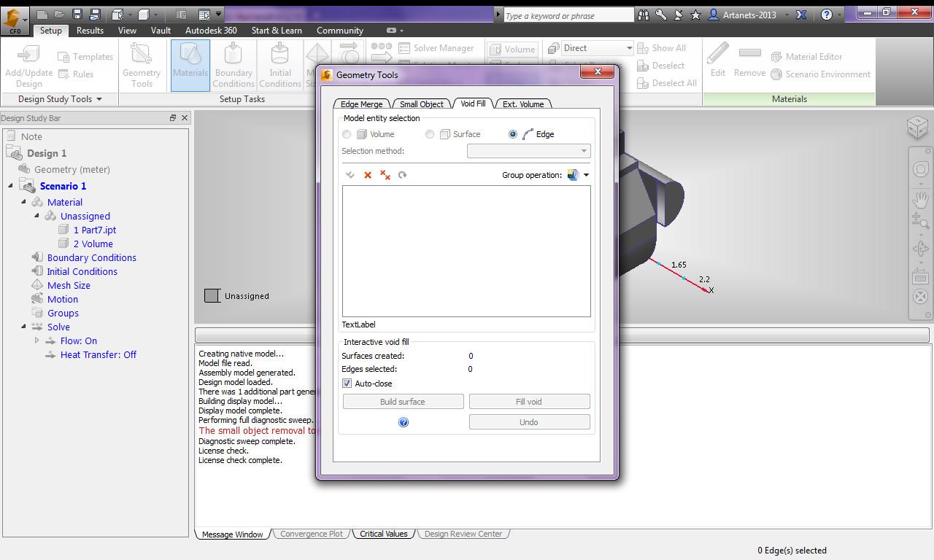Click the New file icon in quick access toolbar
The image size is (934, 560).
point(43,14)
